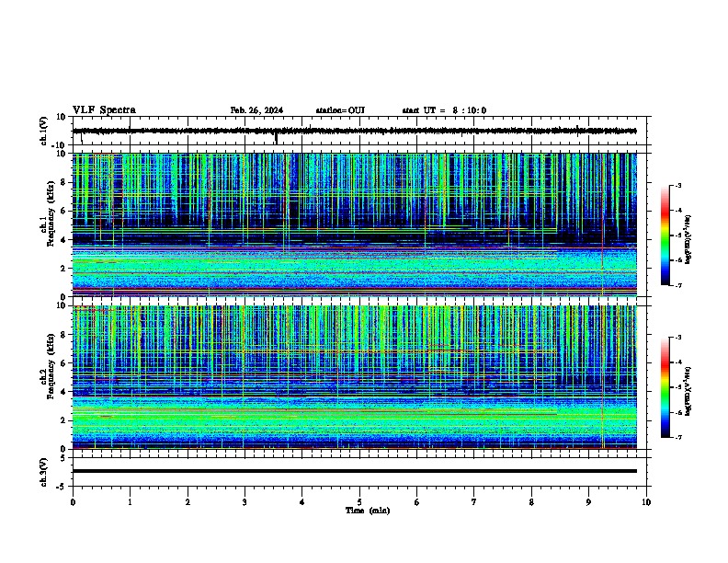Screen dimensions: 728x563
Task: Click the time axis tick label "3"
Action: 245,502
